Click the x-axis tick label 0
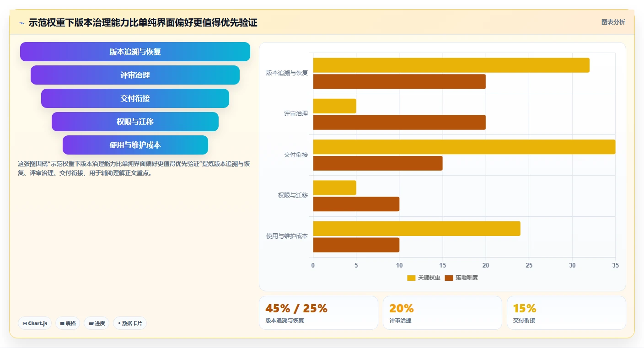The image size is (644, 348). (313, 265)
